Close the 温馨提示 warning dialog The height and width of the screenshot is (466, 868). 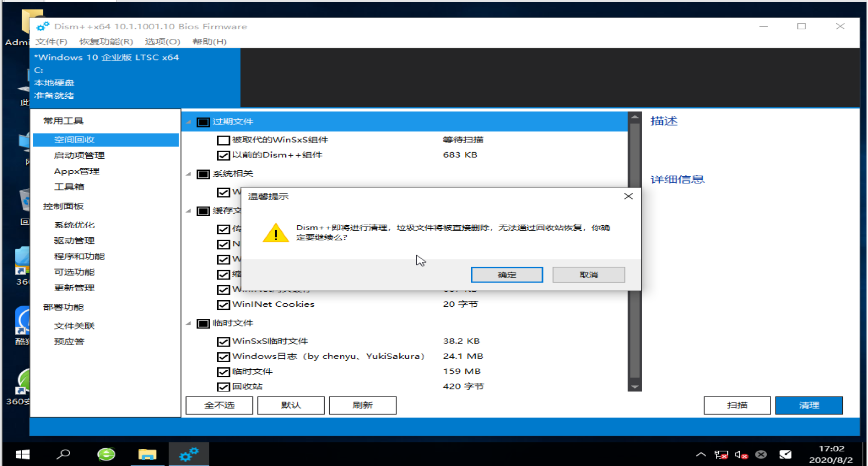[628, 196]
